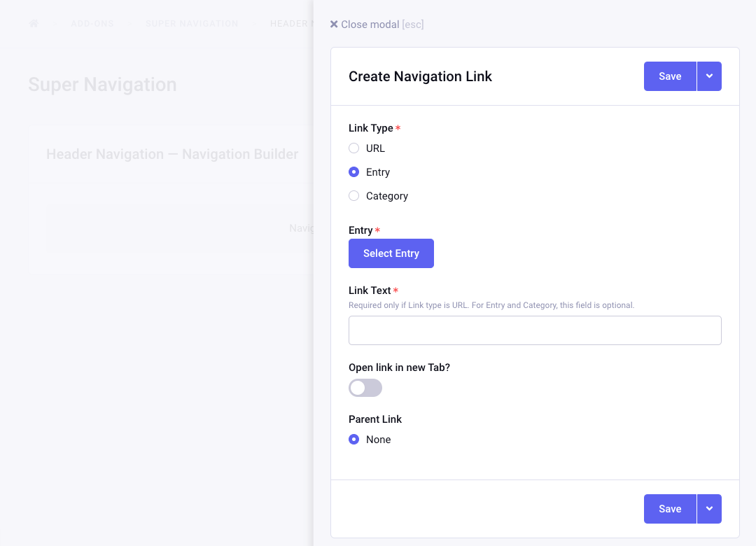The image size is (756, 546).
Task: Go to home via breadcrumb house icon
Action: click(x=34, y=24)
